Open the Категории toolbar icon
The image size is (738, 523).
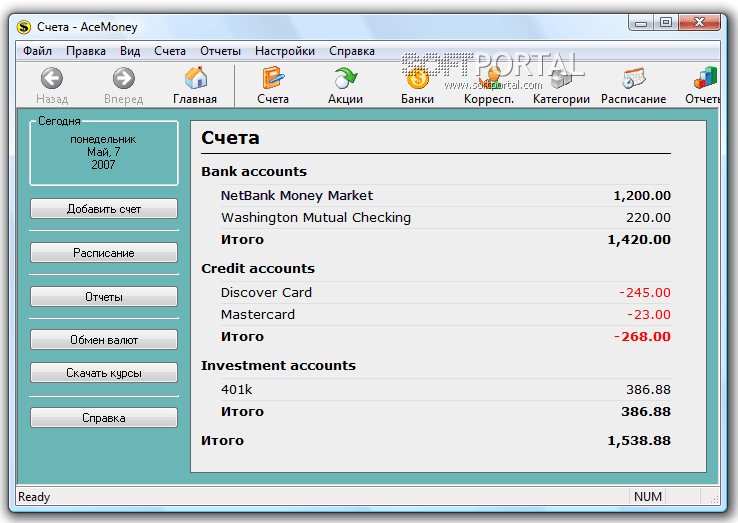[x=561, y=78]
